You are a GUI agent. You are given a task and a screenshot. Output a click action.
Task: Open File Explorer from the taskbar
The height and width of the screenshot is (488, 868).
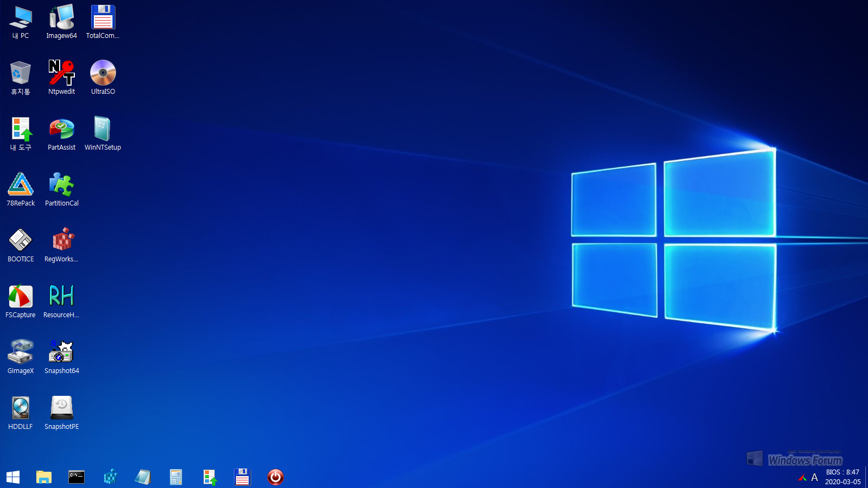click(x=44, y=477)
